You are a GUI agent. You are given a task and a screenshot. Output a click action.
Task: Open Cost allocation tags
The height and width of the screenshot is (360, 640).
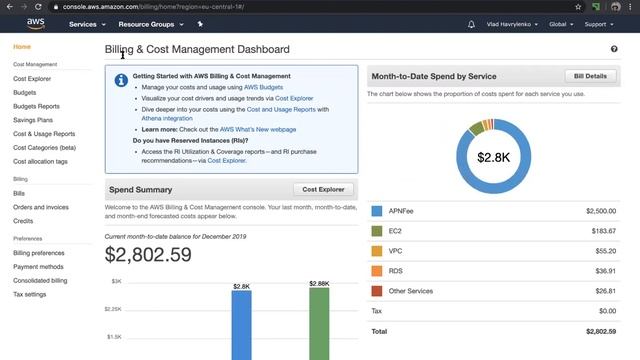coord(40,162)
